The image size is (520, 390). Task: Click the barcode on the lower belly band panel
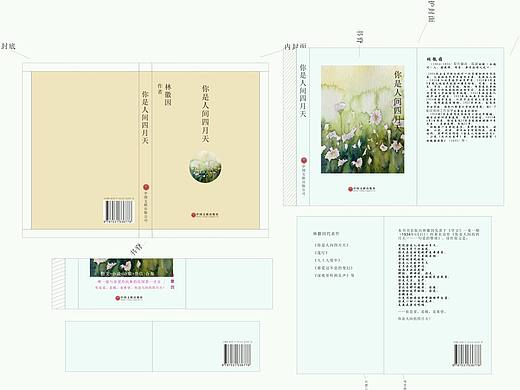point(237,354)
